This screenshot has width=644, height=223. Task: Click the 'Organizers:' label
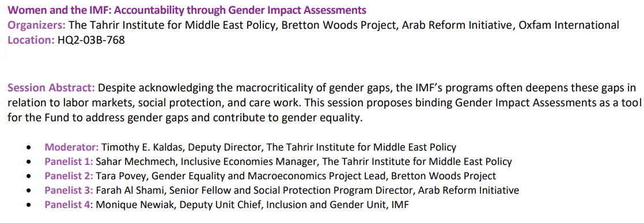click(36, 25)
